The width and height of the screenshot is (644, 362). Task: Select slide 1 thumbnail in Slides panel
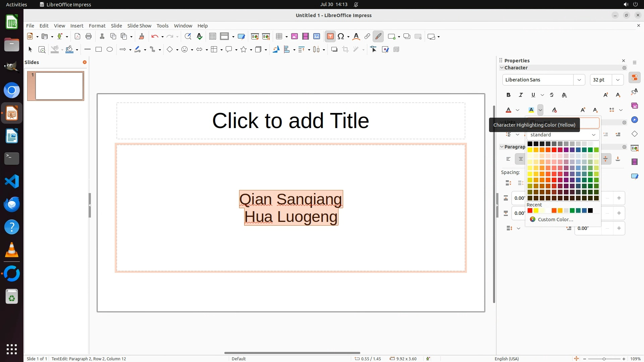click(x=59, y=86)
